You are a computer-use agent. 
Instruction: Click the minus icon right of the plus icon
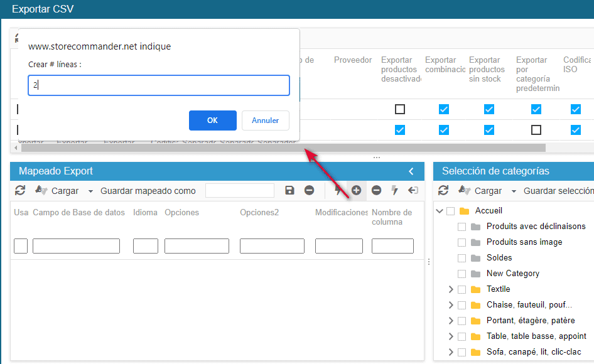click(376, 190)
